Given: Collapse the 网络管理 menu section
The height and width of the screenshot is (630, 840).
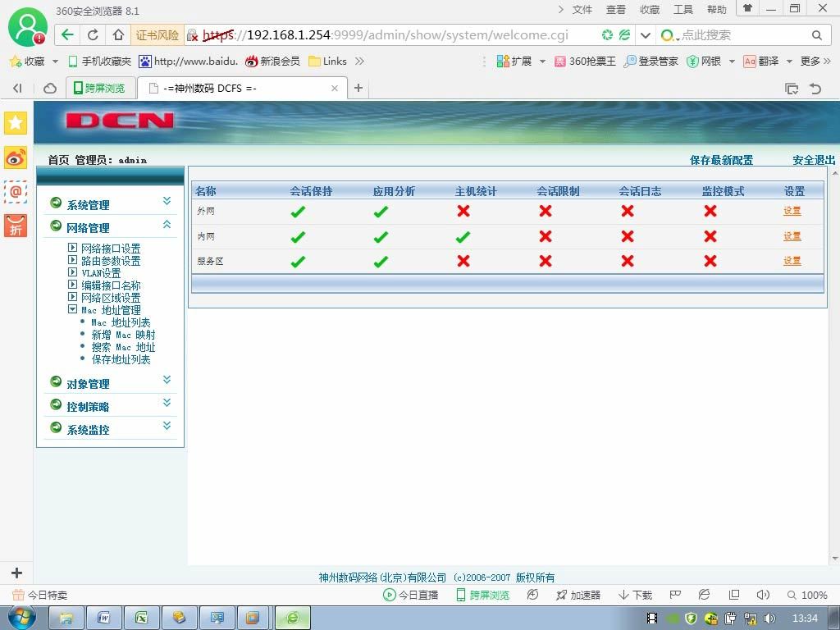Looking at the screenshot, I should (167, 225).
